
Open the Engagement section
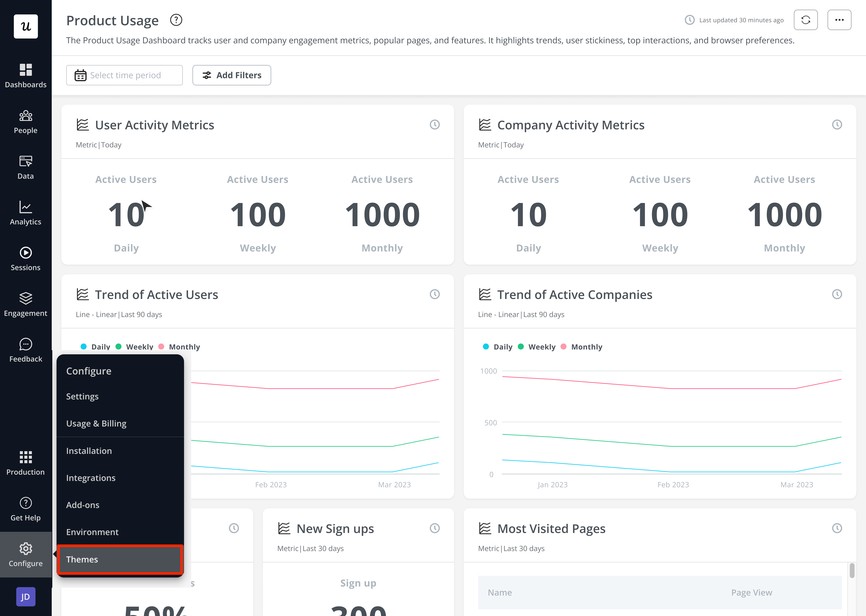point(26,305)
